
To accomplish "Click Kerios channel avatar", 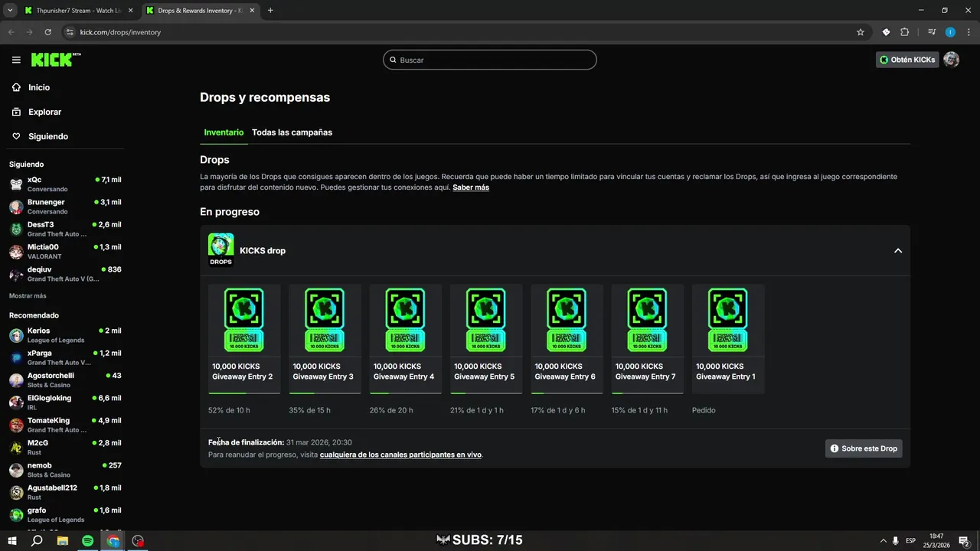I will [16, 335].
